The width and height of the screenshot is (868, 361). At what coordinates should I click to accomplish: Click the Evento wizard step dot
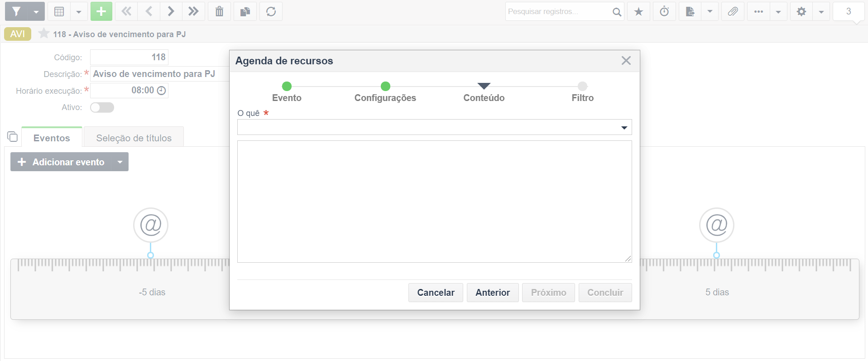coord(287,86)
